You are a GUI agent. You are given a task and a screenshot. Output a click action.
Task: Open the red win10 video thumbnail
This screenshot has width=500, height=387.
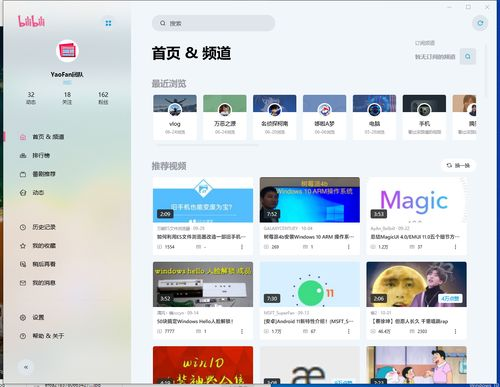click(203, 365)
